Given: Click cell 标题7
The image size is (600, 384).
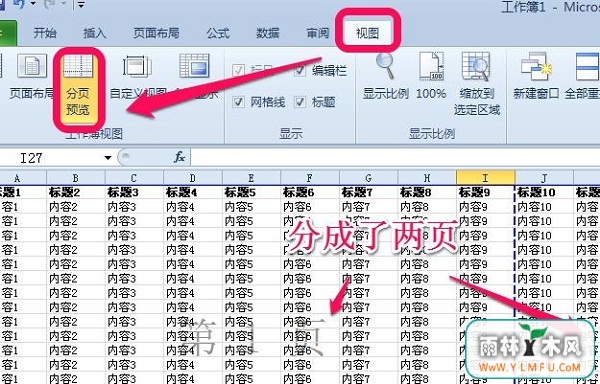Looking at the screenshot, I should pos(368,192).
